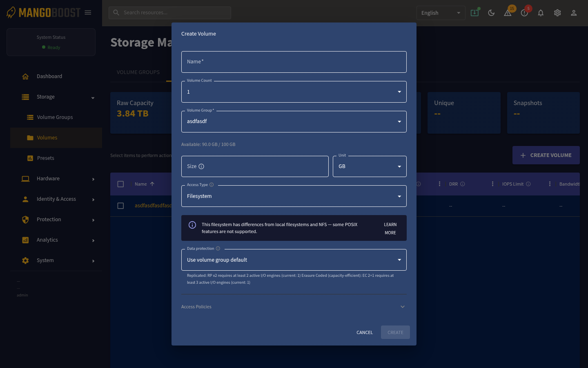Open the Unit GB dropdown

point(370,166)
